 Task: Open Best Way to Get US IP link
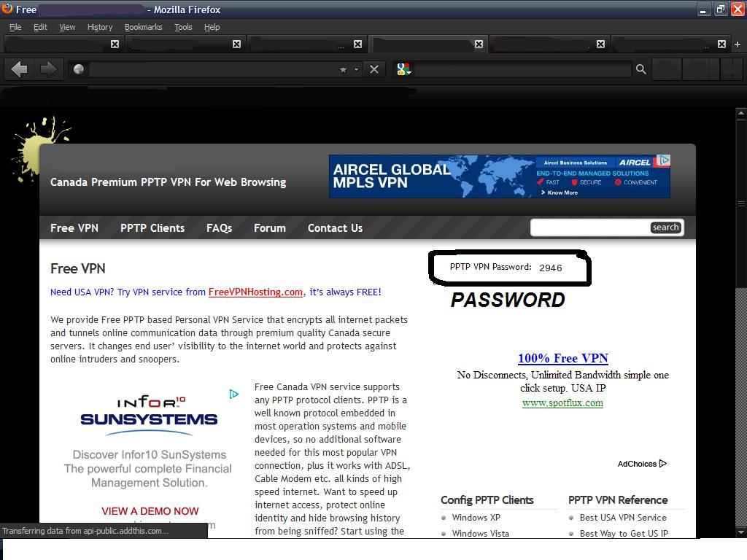(624, 533)
